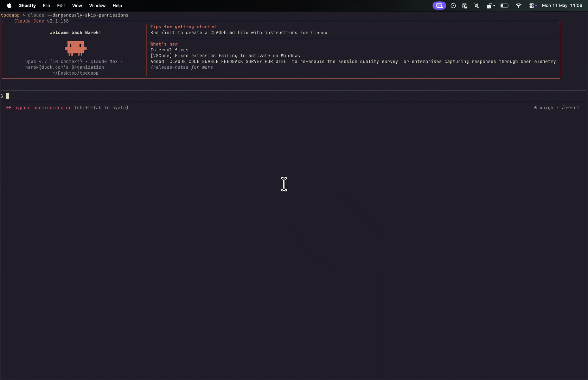The image size is (588, 380).
Task: Click the effort level circle indicator
Action: point(536,108)
